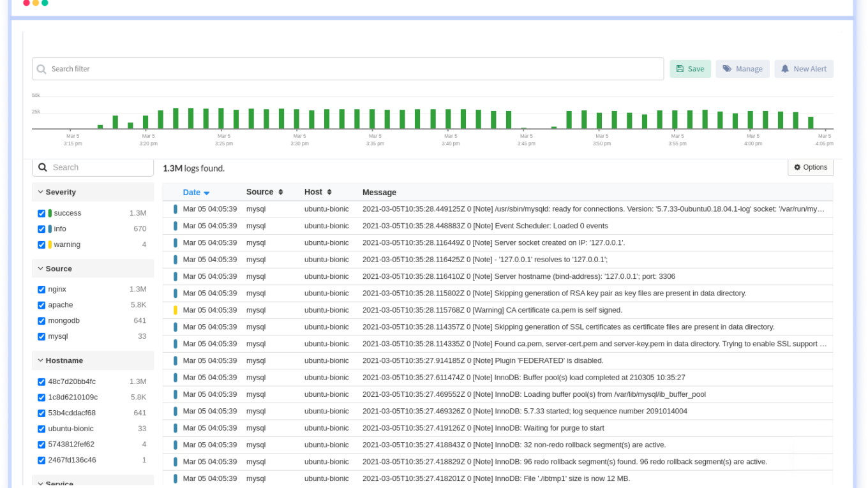This screenshot has width=868, height=488.
Task: Click severity marker on Plugin 'FEDERATED' row
Action: (176, 360)
